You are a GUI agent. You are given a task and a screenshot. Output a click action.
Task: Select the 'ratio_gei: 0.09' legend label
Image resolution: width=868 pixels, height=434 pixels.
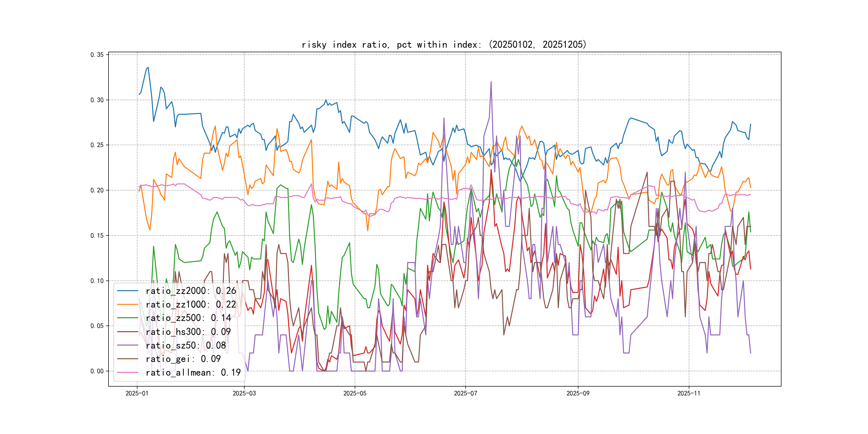point(183,359)
